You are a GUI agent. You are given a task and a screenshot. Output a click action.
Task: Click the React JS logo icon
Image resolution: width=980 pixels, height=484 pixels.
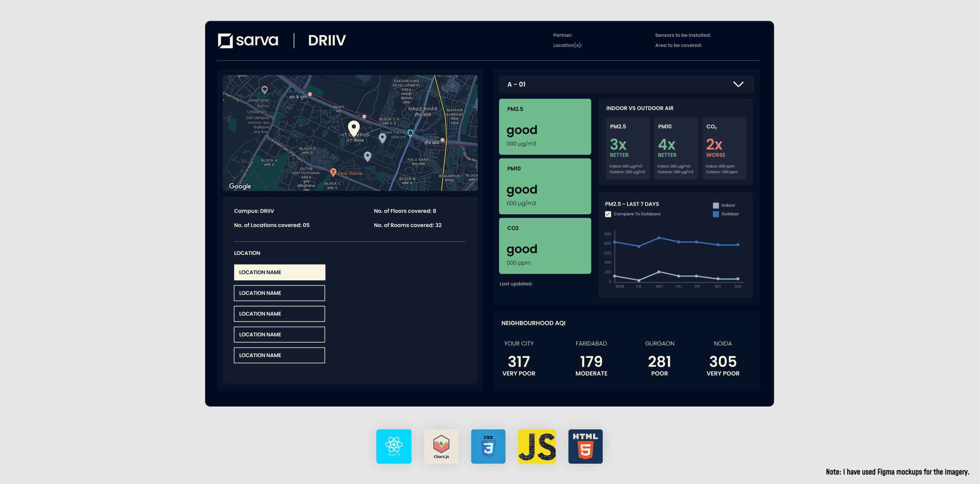pos(394,446)
